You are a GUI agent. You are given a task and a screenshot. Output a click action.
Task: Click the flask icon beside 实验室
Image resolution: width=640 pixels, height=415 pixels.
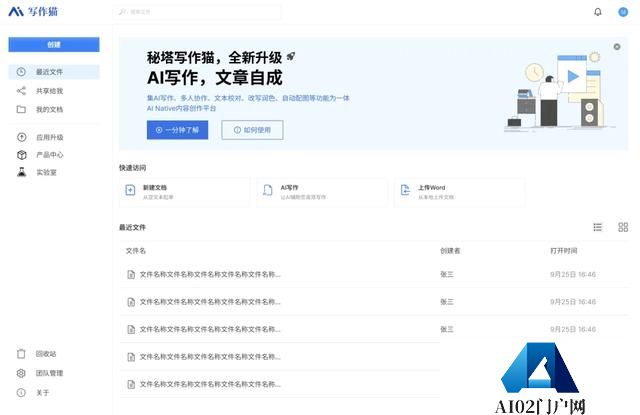pyautogui.click(x=22, y=172)
